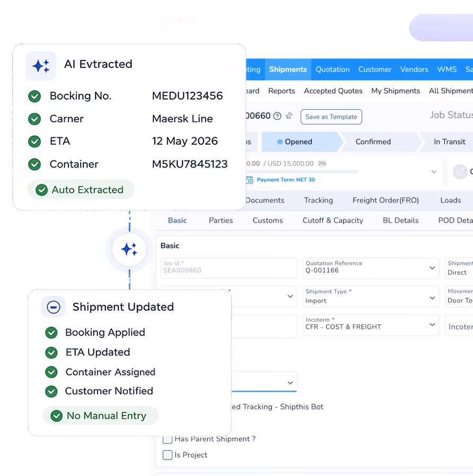Click the green check beside ETA row
Image resolution: width=473 pixels, height=476 pixels.
click(x=34, y=142)
